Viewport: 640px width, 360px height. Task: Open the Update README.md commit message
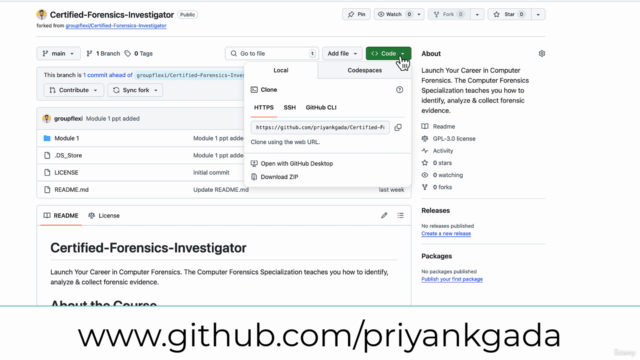point(221,190)
